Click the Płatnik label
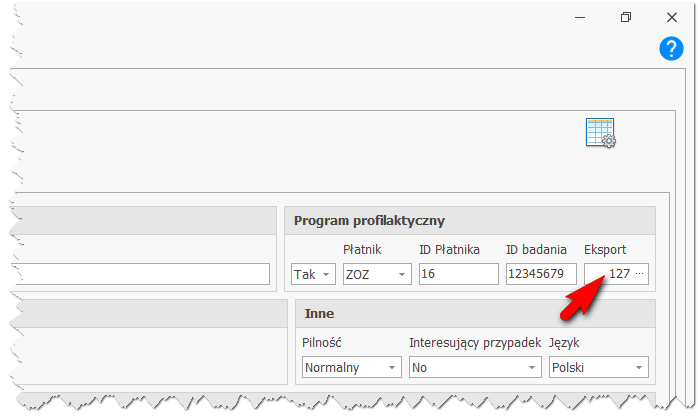698x419 pixels. [x=362, y=250]
